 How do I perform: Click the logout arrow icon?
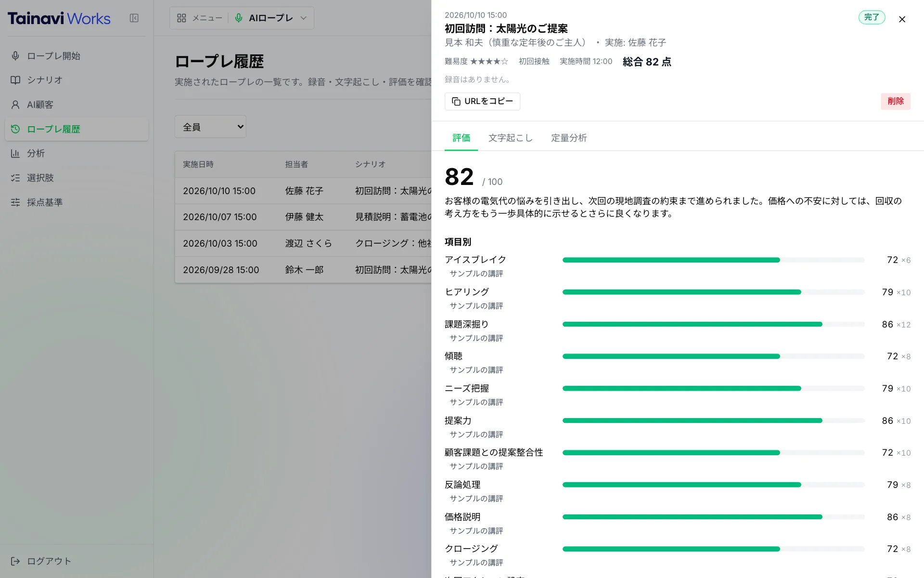tap(15, 561)
